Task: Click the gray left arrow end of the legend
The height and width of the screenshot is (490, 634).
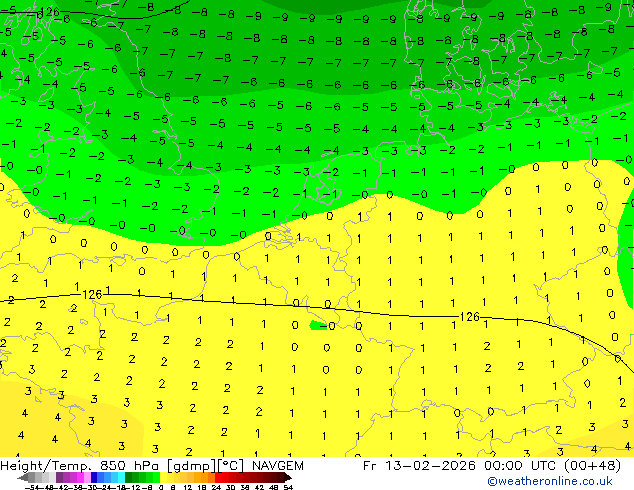Action: click(23, 477)
